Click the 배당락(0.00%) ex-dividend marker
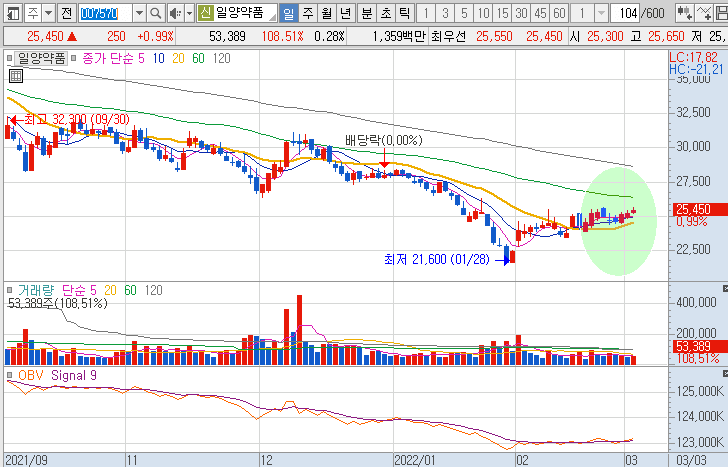The image size is (728, 467). pos(384,140)
